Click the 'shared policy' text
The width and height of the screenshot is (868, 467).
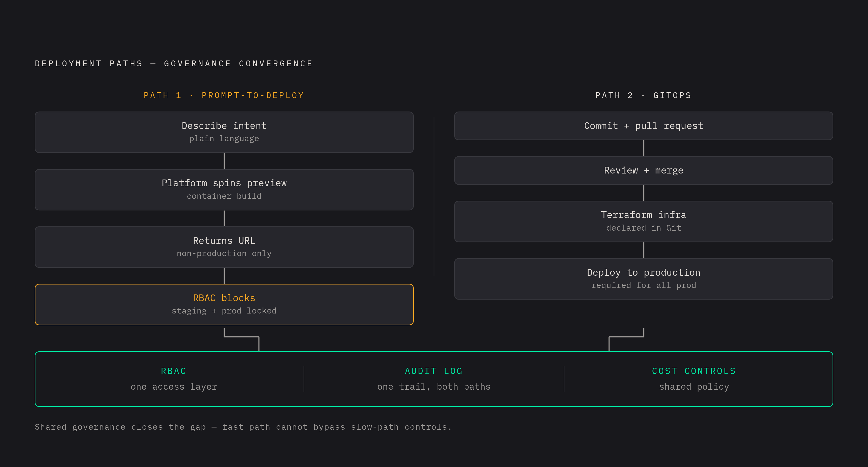[x=694, y=387]
